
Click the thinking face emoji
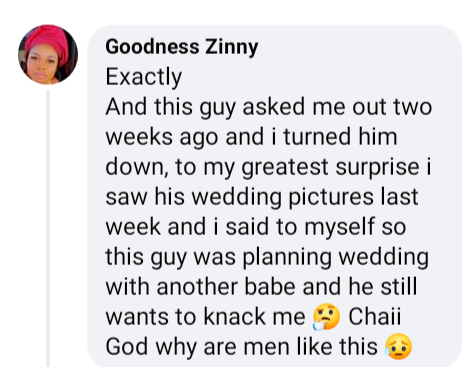pos(326,317)
